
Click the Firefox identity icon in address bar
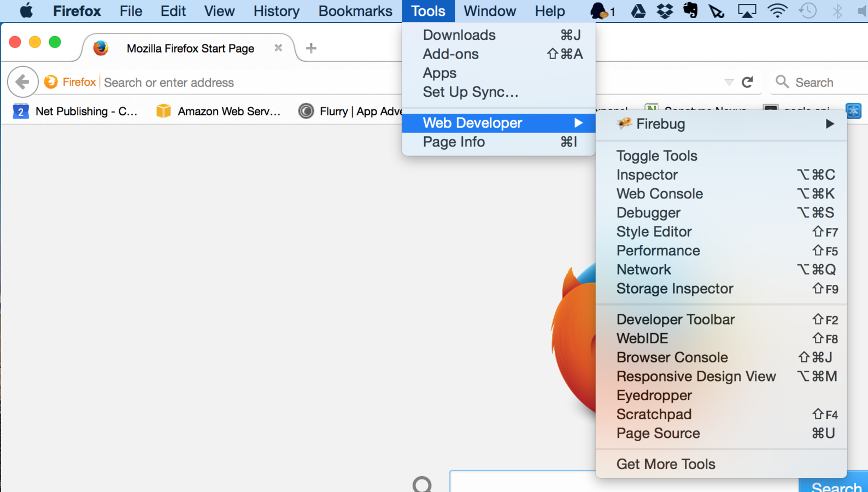(x=51, y=82)
